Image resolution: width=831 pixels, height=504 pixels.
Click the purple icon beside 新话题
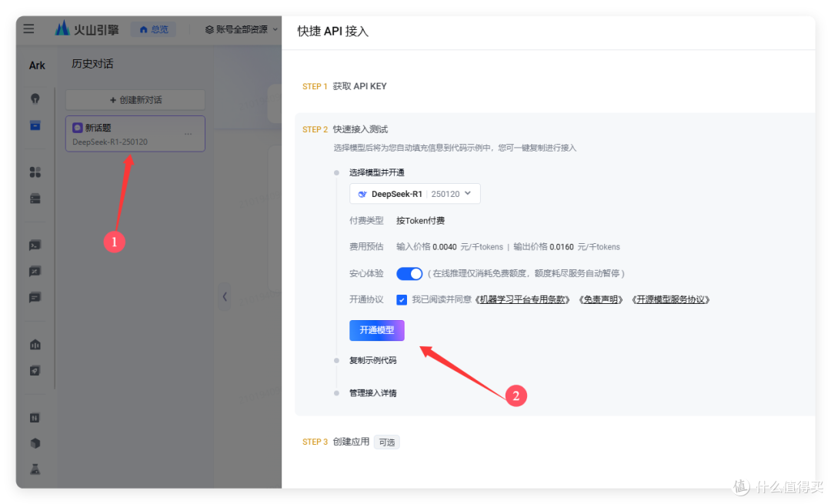click(x=78, y=128)
